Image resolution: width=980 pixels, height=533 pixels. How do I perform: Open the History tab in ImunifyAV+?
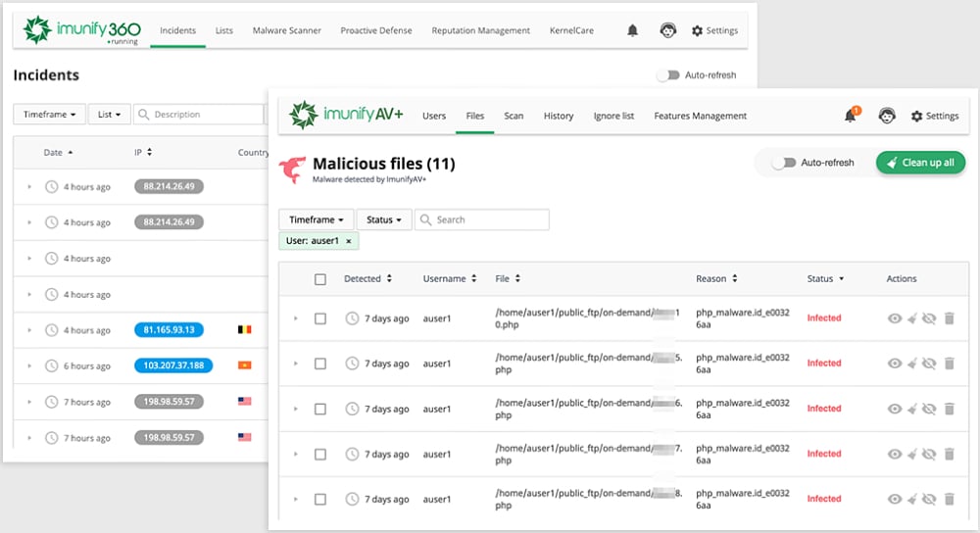click(x=559, y=116)
